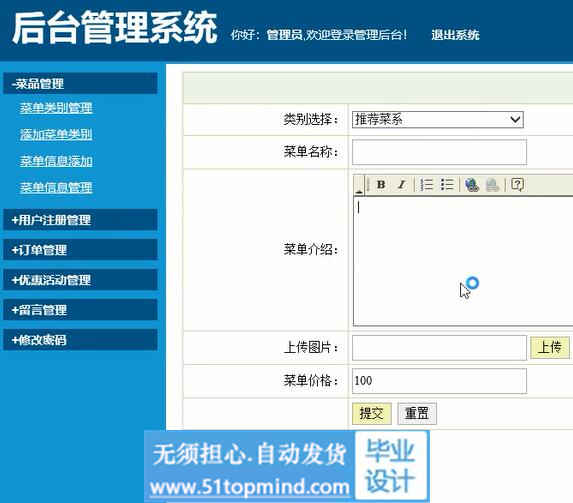Expand the 用户注册管理 sidebar section
573x503 pixels.
[80, 220]
